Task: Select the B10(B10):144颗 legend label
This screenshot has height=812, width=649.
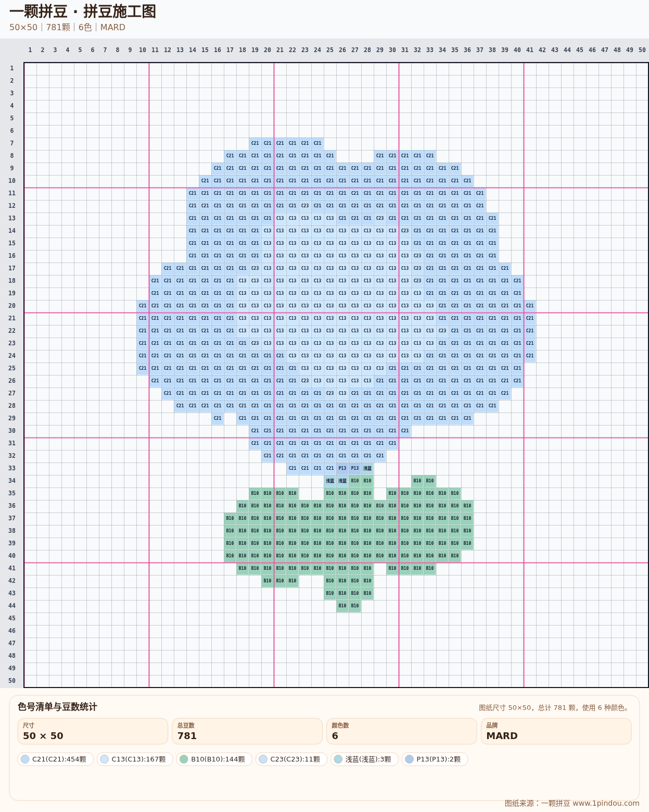Action: pos(218,759)
